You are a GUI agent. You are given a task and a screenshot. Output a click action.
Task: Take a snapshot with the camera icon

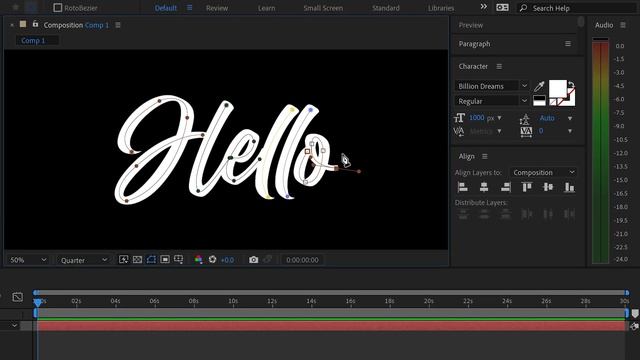253,260
